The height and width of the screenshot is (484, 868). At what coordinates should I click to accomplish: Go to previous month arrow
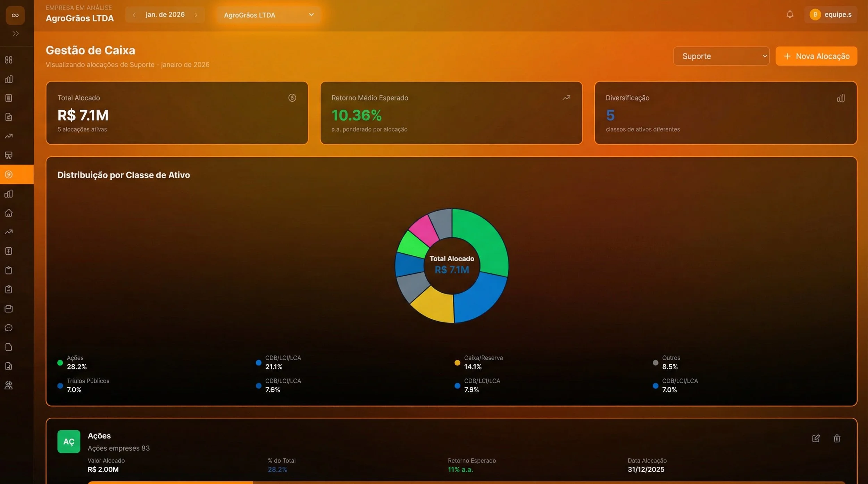tap(134, 15)
